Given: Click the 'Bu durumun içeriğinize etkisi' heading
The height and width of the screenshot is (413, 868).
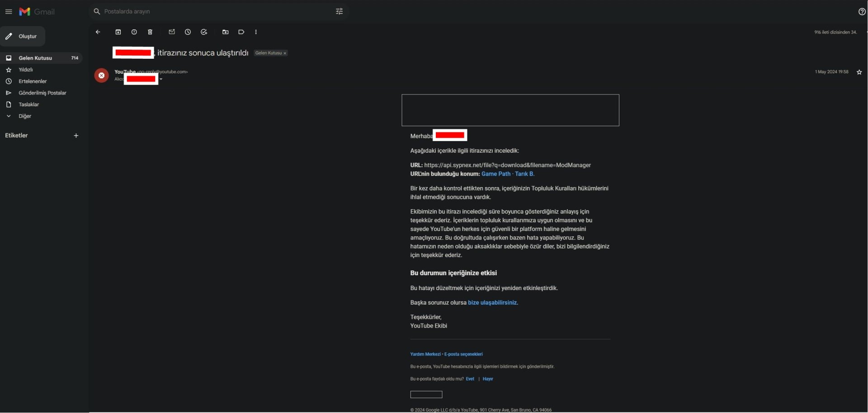Looking at the screenshot, I should click(x=453, y=273).
